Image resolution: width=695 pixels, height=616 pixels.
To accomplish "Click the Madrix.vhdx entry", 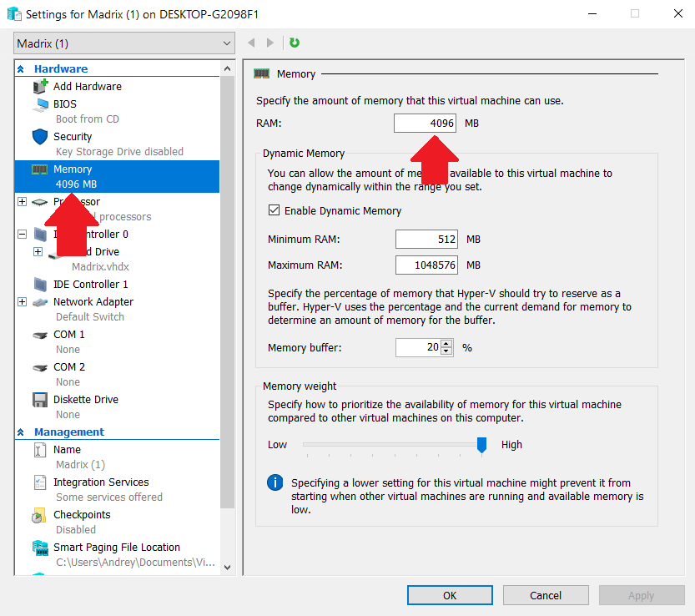I will pos(101,266).
